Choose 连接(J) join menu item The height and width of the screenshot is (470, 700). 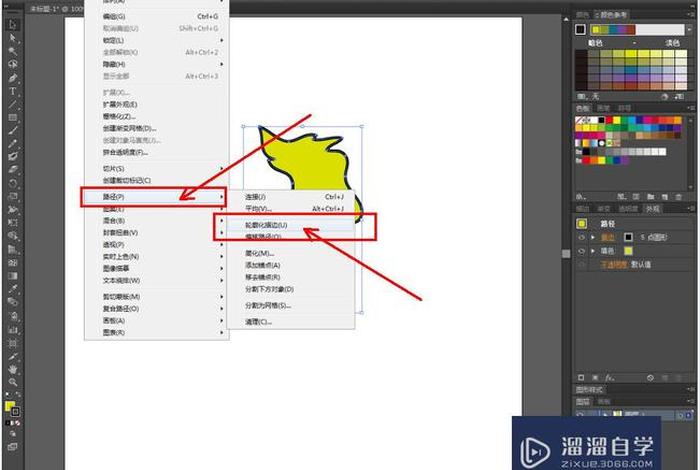pyautogui.click(x=291, y=197)
